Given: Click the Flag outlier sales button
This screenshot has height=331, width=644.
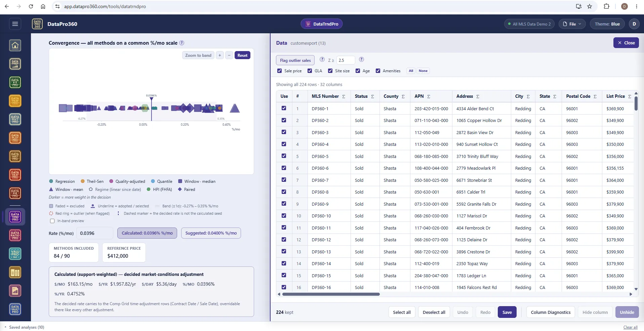Looking at the screenshot, I should tap(295, 60).
